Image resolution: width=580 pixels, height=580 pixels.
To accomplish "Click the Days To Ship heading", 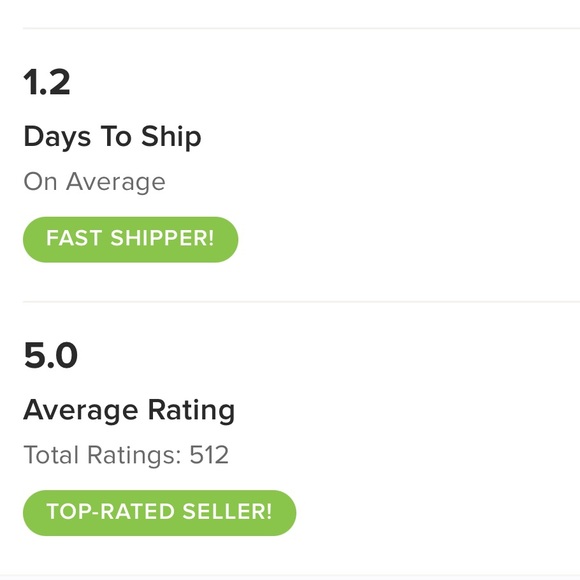I will tap(112, 137).
